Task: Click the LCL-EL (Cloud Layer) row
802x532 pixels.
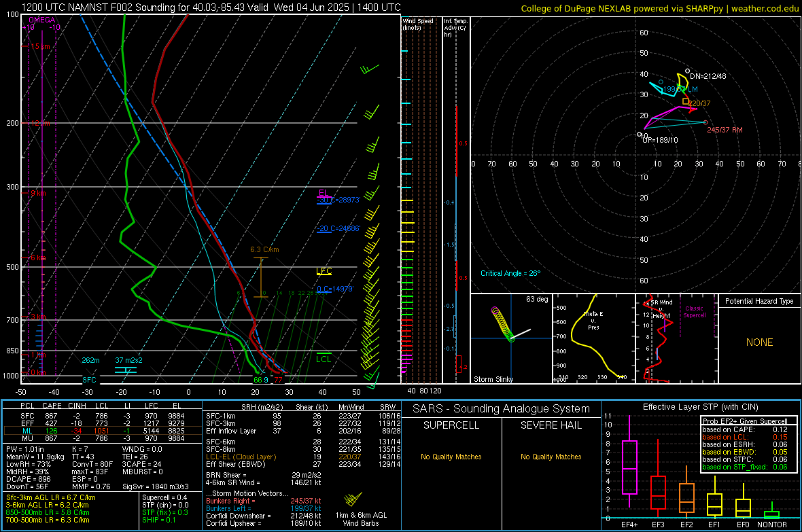Action: tap(303, 457)
